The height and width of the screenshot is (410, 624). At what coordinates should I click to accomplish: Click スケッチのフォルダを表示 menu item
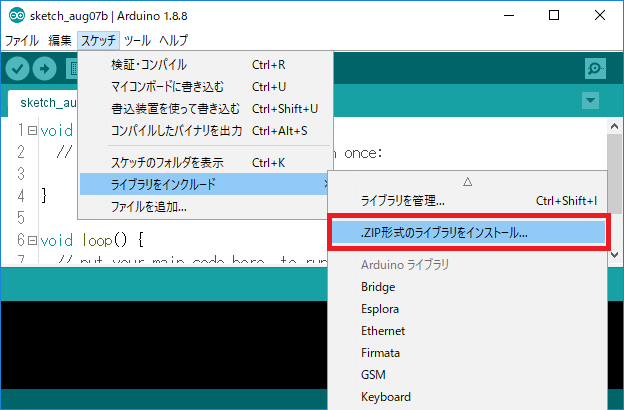pos(166,162)
